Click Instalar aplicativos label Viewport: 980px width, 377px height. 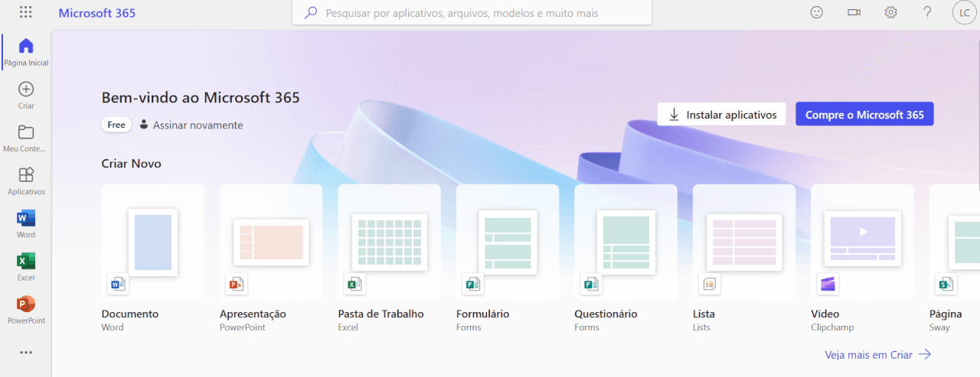[731, 115]
